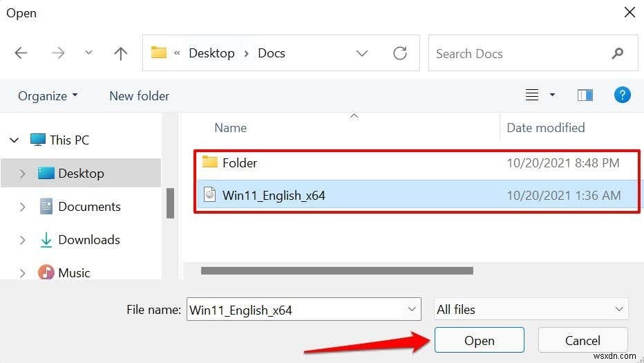Go back with the left arrow

coord(21,53)
